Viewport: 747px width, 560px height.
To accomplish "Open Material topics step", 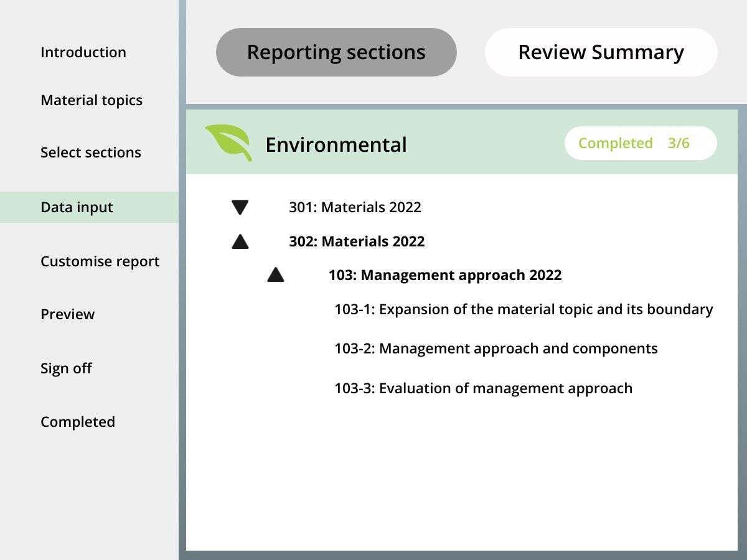I will point(92,100).
